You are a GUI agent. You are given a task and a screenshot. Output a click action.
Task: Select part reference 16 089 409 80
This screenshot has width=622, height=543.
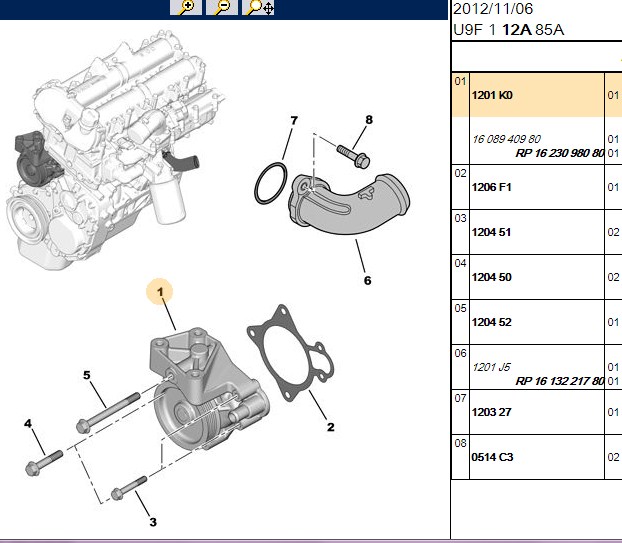tap(507, 139)
